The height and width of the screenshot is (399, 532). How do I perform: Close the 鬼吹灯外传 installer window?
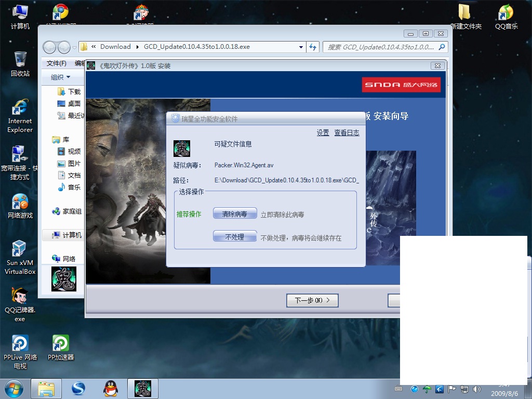pyautogui.click(x=437, y=65)
